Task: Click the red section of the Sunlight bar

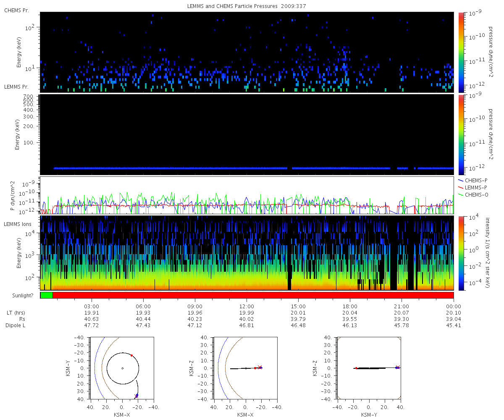Action: [x=253, y=295]
